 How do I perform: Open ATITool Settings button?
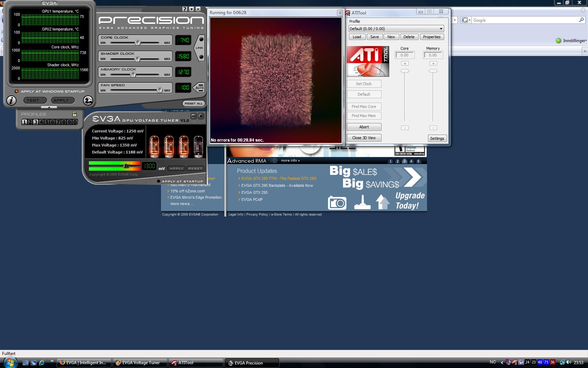click(x=437, y=138)
